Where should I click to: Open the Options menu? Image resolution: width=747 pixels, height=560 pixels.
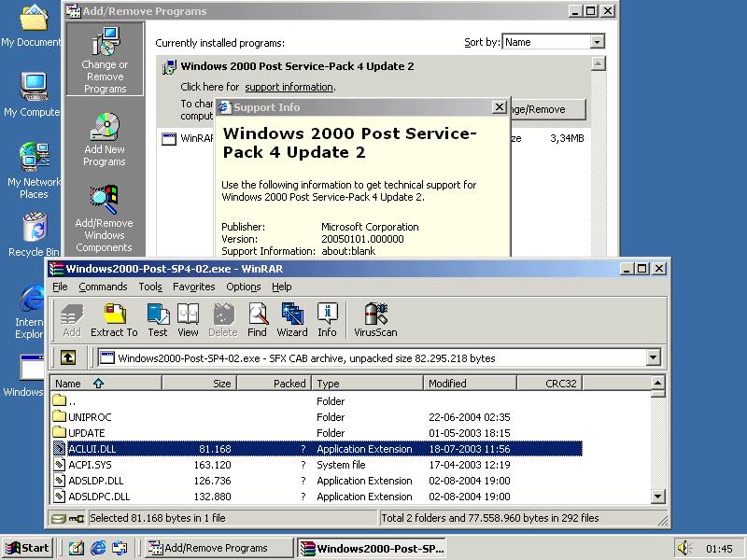[x=244, y=287]
